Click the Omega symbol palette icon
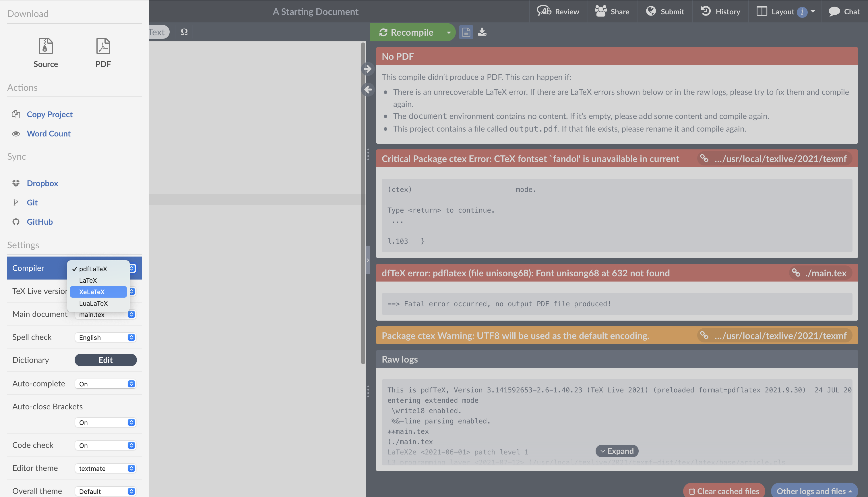Screen dimensions: 868x497 tap(184, 32)
